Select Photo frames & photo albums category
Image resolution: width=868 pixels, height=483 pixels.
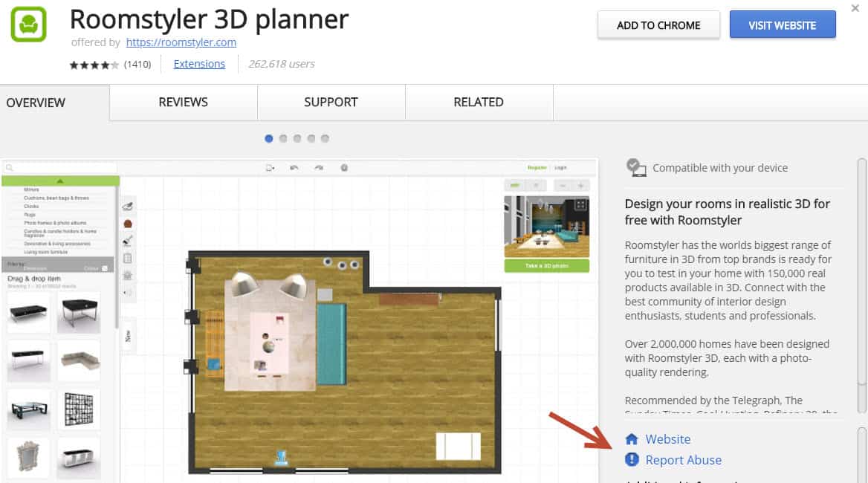pyautogui.click(x=55, y=222)
